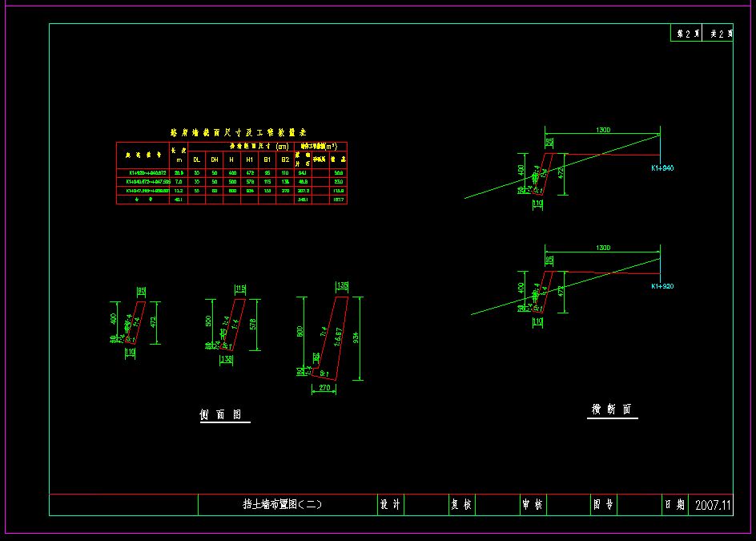This screenshot has width=756, height=541.
Task: Select the 270 base width dimension
Action: pos(324,388)
